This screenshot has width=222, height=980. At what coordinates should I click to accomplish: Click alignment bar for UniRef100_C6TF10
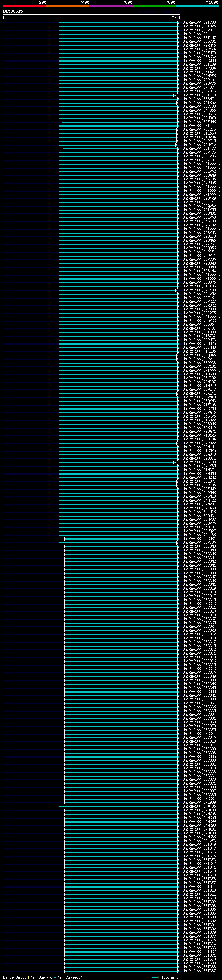[x=117, y=96]
